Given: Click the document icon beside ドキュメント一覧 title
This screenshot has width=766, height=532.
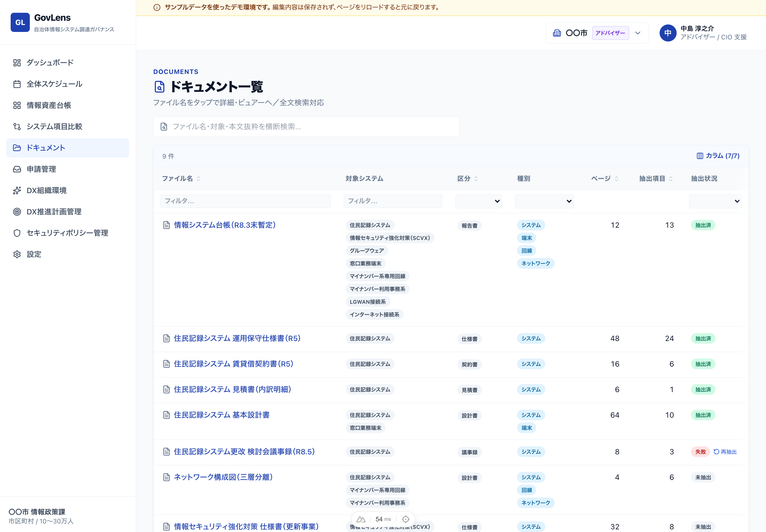Looking at the screenshot, I should 159,87.
